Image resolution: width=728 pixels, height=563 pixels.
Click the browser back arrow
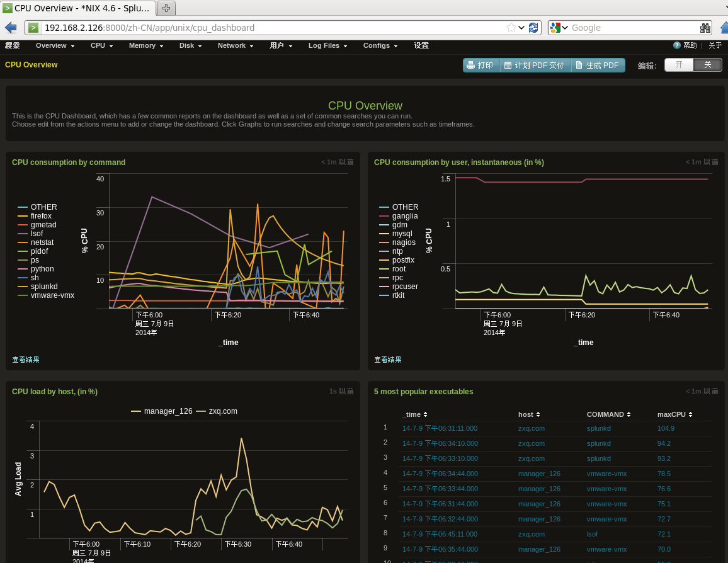coord(11,28)
